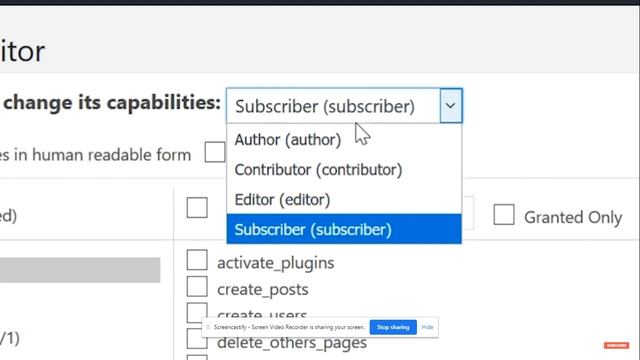Toggle the select-all capabilities checkbox
Viewport: 640px width, 360px height.
click(x=197, y=207)
